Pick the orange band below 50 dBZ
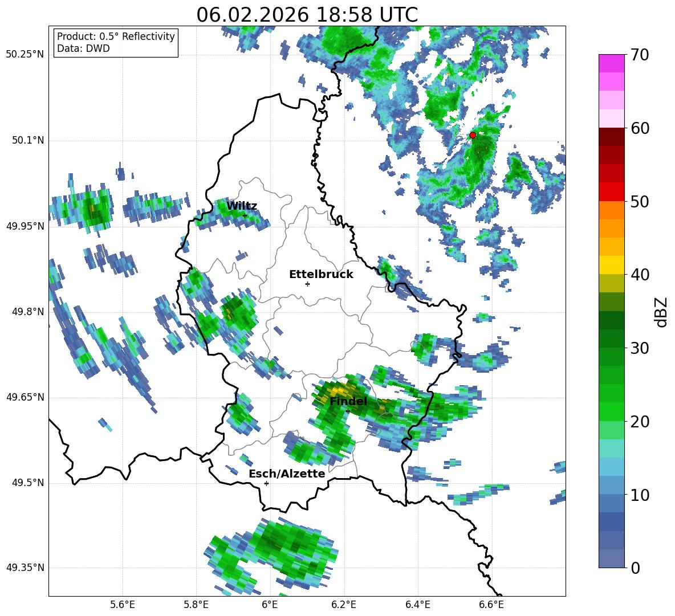675x616 pixels. [611, 210]
